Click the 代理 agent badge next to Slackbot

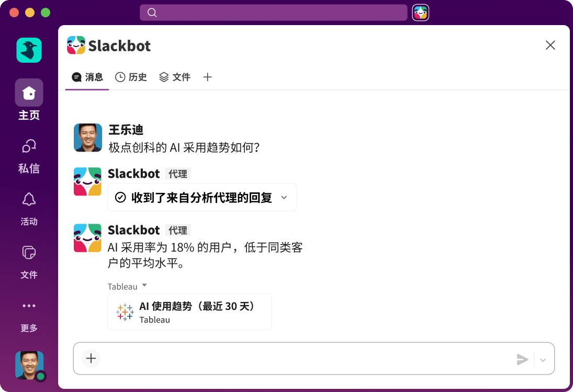pos(178,230)
